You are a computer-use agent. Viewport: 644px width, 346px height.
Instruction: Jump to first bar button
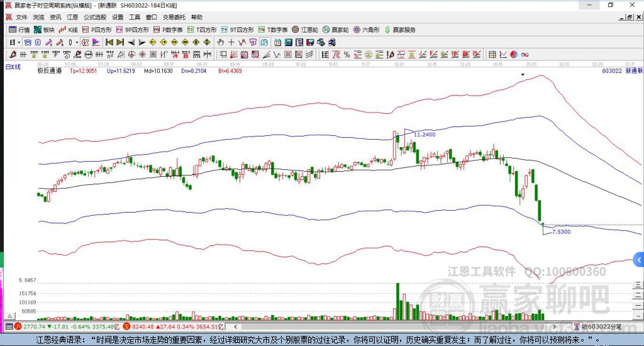pyautogui.click(x=109, y=42)
